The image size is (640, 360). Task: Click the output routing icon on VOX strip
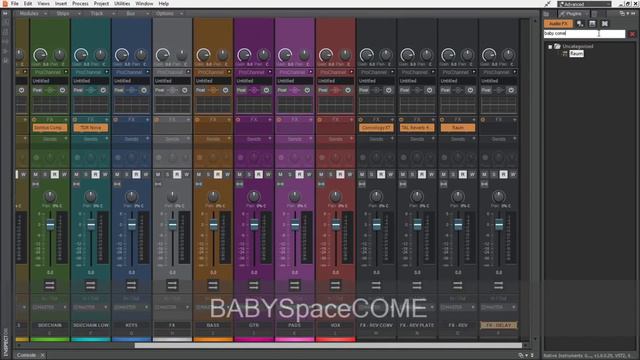335,284
